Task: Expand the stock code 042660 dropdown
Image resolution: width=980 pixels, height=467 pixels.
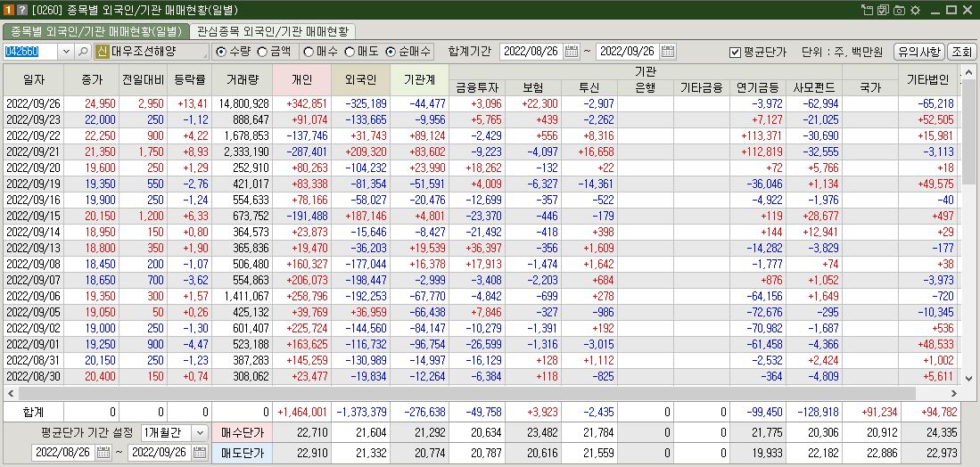Action: click(x=67, y=52)
